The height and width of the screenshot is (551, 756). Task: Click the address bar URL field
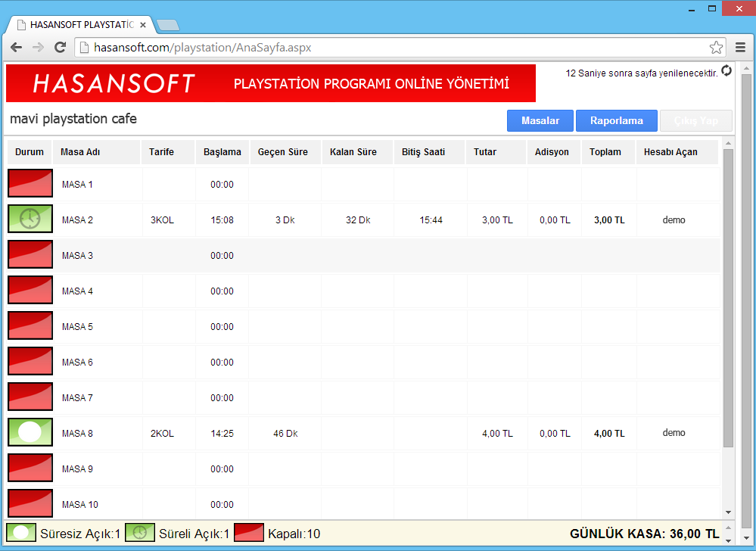tap(394, 48)
